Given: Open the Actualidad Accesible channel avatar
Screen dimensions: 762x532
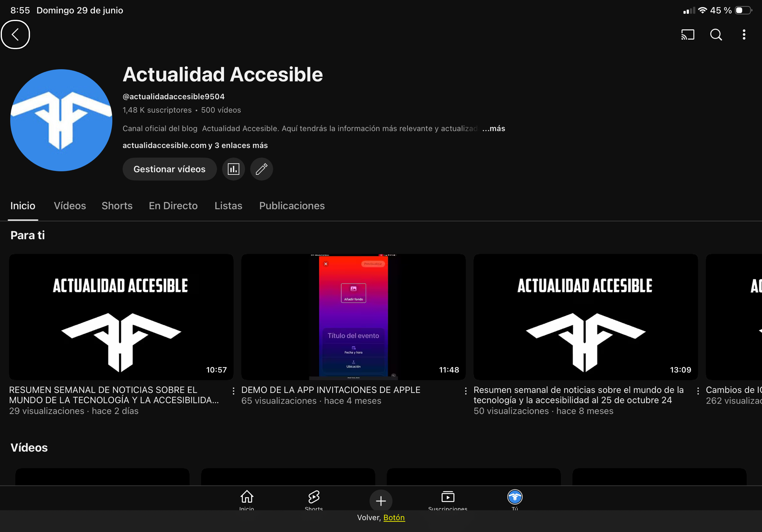Looking at the screenshot, I should tap(61, 120).
